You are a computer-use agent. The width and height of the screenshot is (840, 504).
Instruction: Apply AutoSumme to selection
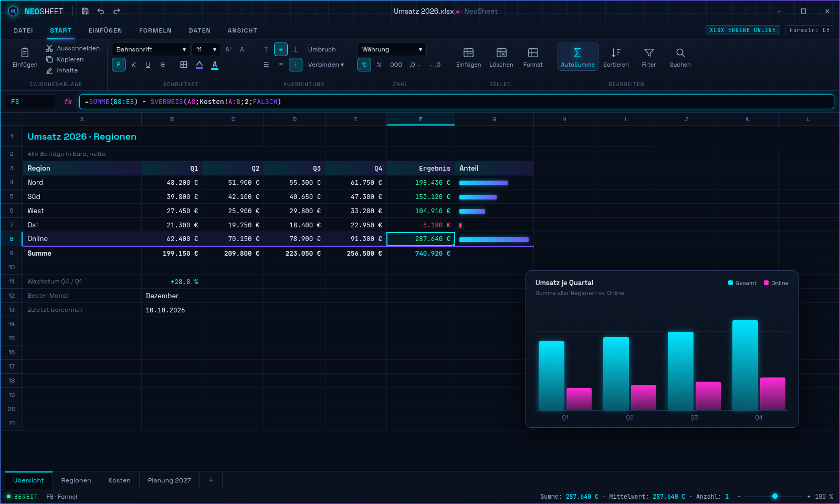tap(577, 57)
